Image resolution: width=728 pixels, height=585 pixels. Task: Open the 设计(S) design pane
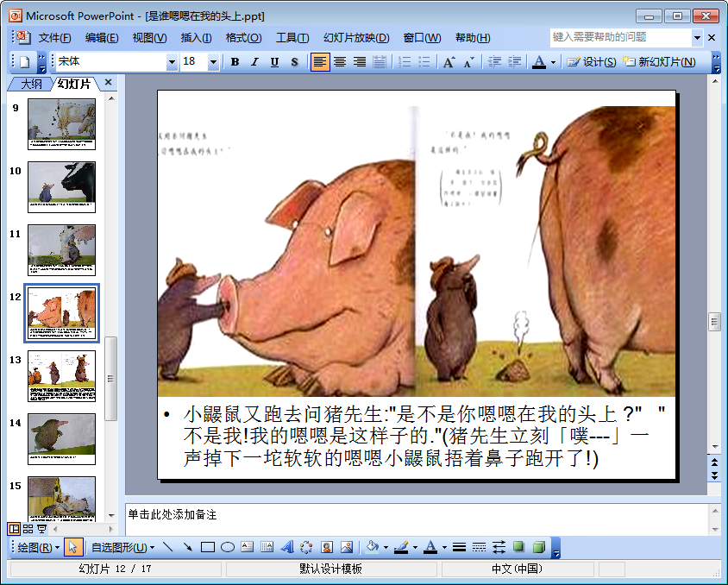coord(591,62)
